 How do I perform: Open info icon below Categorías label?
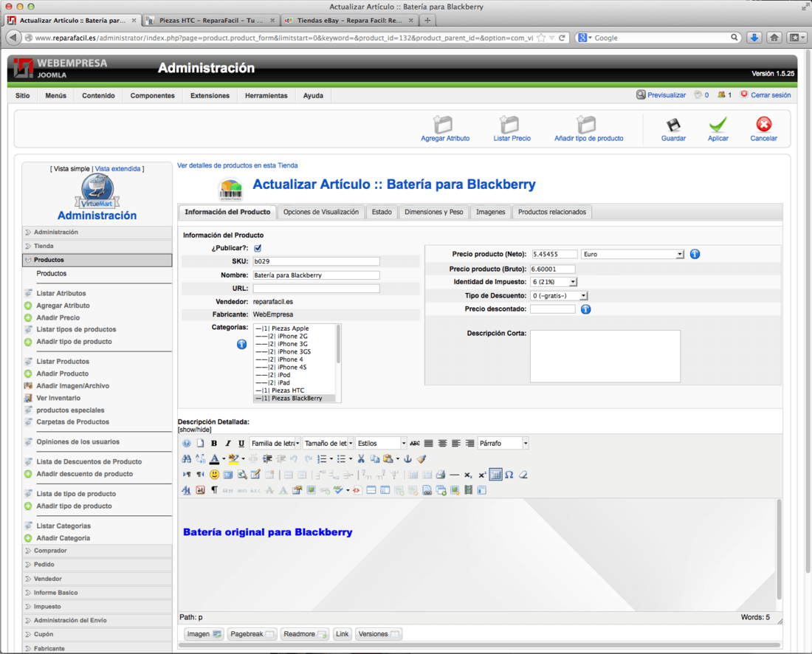click(x=242, y=345)
